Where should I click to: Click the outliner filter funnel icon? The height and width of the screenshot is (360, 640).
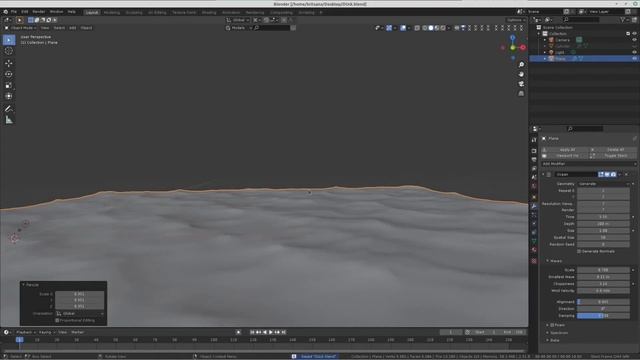(623, 20)
